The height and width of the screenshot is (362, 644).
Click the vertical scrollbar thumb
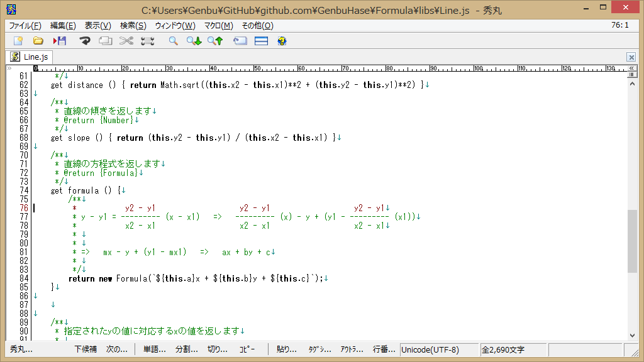click(632, 241)
